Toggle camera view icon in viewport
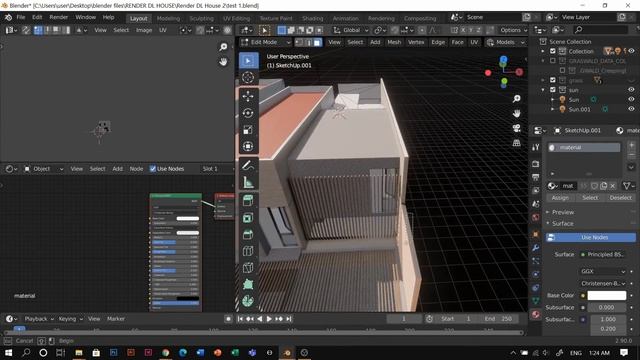 click(517, 128)
